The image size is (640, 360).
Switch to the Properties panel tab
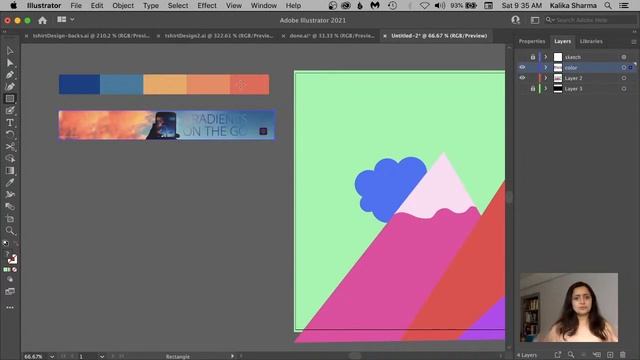[x=531, y=41]
